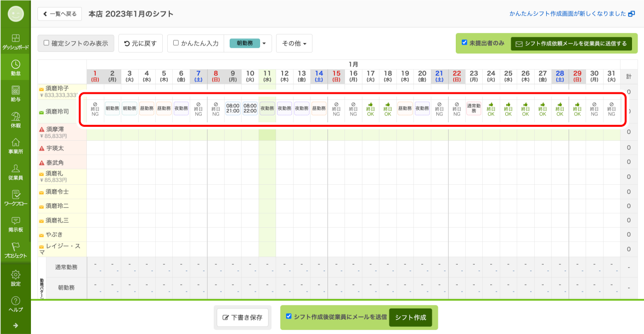This screenshot has width=644, height=334.
Task: Uncheck the 未提出者のみ checkbox
Action: (464, 43)
